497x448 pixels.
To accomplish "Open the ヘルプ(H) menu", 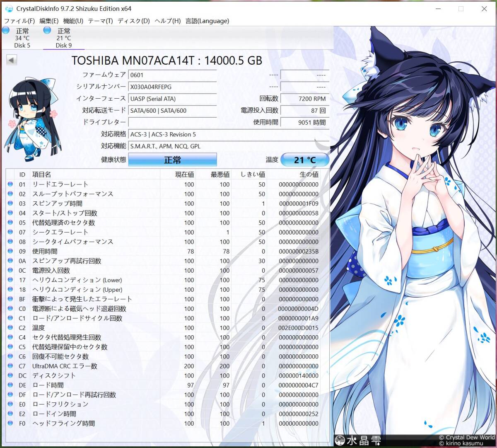I will [167, 21].
